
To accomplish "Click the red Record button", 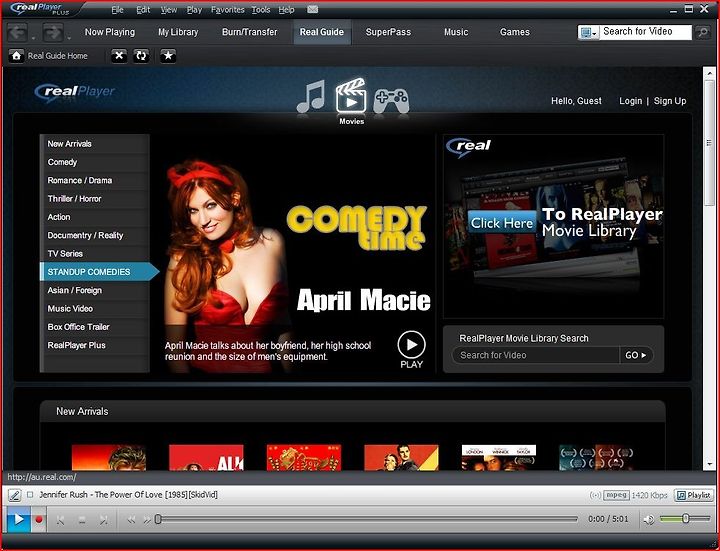I will coord(39,519).
